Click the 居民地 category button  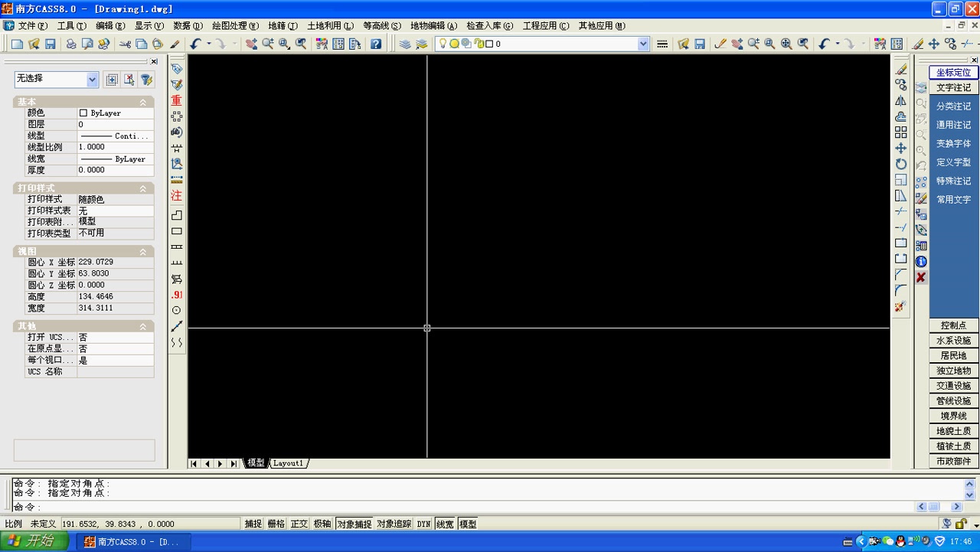pos(953,355)
